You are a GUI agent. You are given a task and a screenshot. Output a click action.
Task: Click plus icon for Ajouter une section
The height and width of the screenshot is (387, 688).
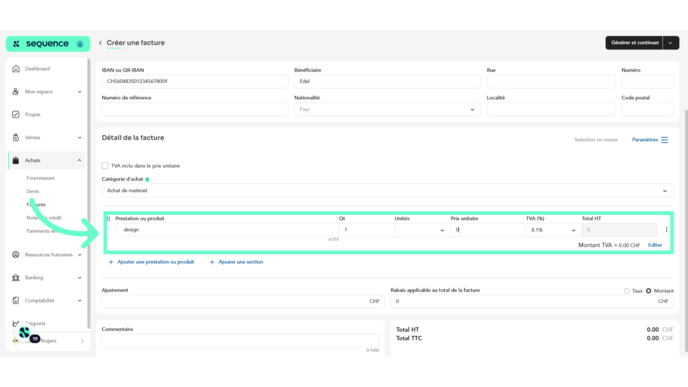click(212, 262)
